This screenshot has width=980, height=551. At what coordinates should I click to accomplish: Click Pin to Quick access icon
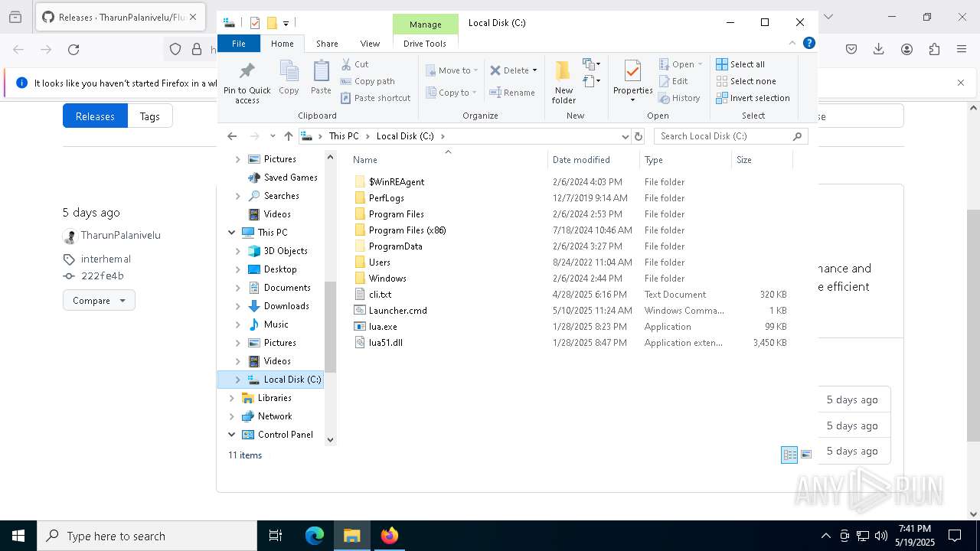pos(247,83)
